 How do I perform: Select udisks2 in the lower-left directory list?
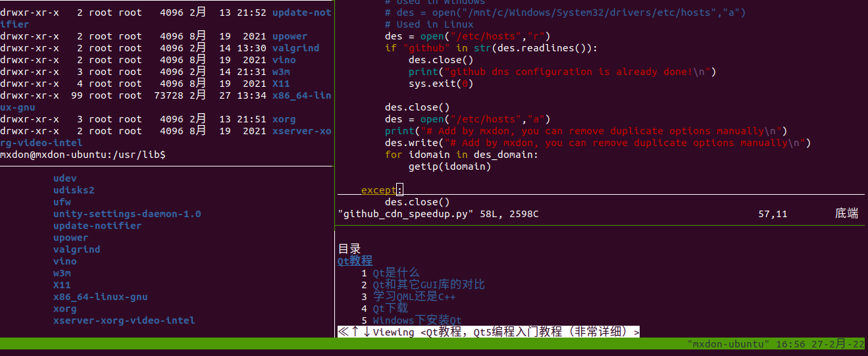(x=74, y=190)
